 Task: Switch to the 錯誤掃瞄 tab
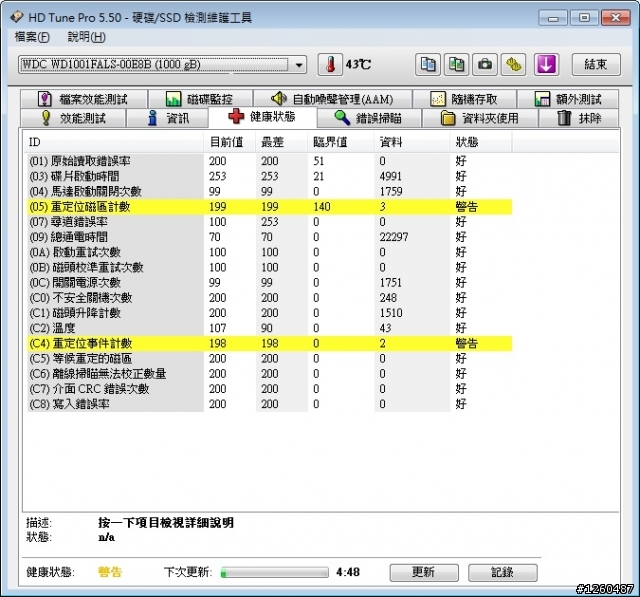(x=369, y=118)
